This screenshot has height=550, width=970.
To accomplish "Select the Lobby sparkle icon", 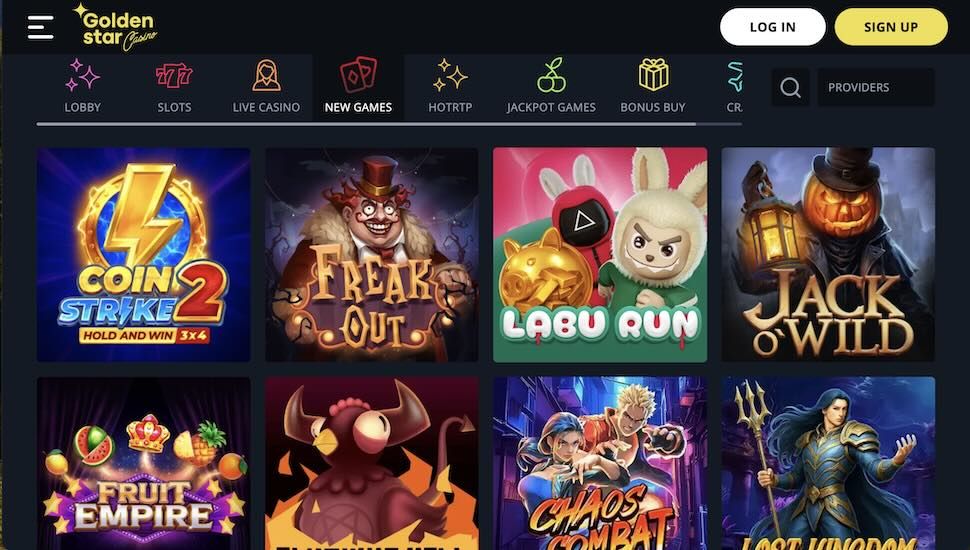I will [82, 75].
